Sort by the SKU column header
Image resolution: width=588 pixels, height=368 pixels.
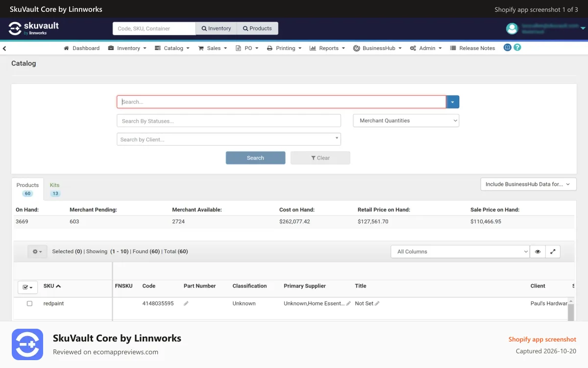(52, 286)
